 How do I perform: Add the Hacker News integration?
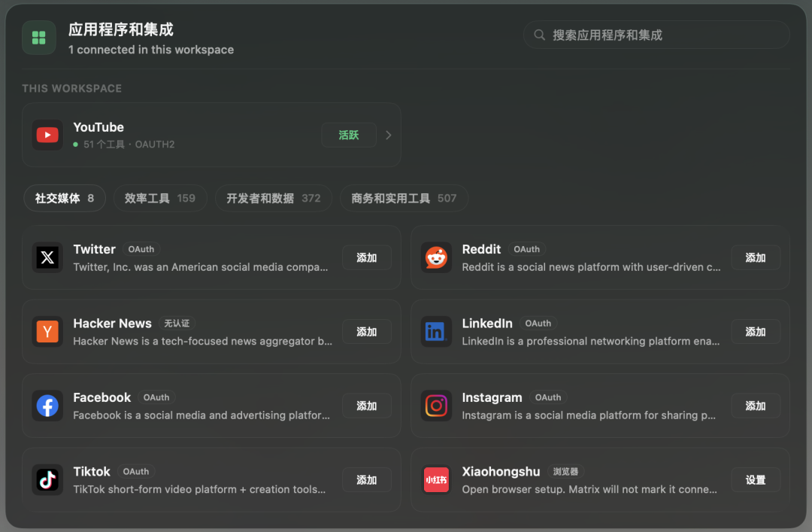tap(367, 332)
